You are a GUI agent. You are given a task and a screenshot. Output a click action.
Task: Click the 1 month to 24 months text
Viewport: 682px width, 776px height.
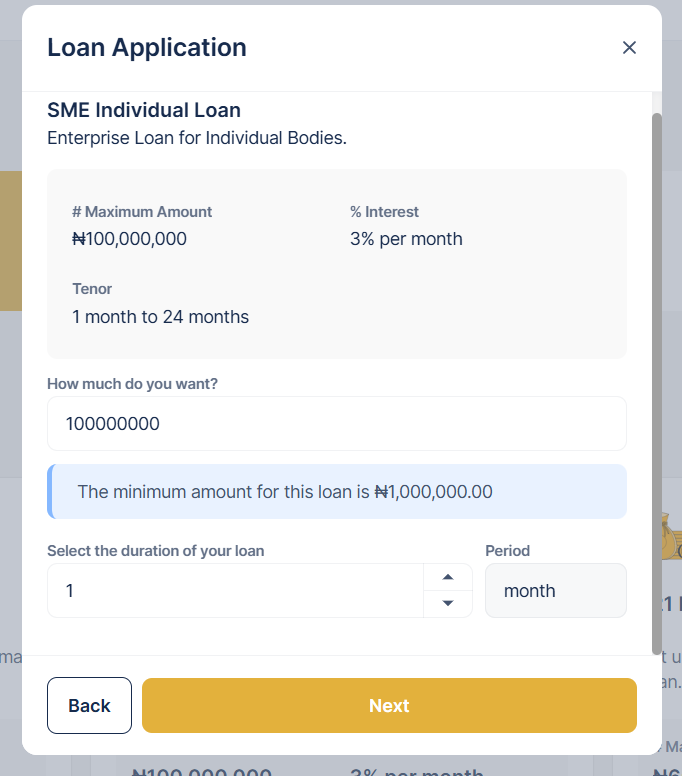coord(160,317)
